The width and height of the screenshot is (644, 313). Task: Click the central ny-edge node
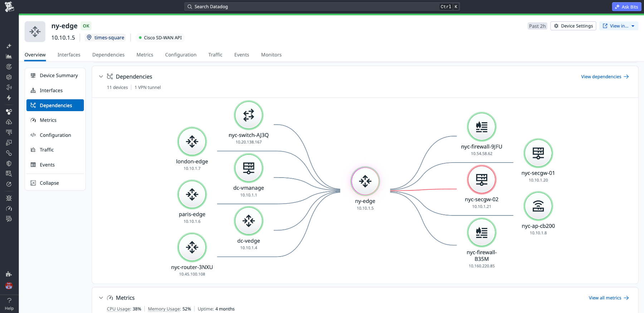click(365, 181)
